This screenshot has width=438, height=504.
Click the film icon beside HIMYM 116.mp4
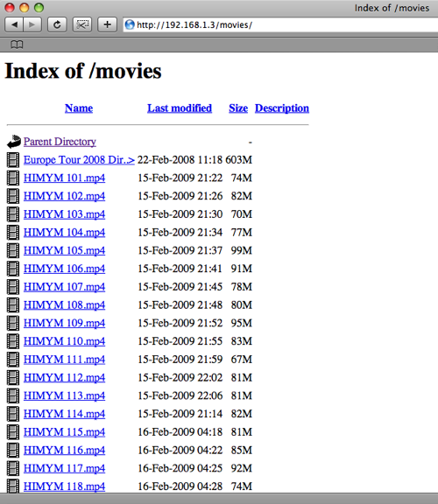point(13,451)
